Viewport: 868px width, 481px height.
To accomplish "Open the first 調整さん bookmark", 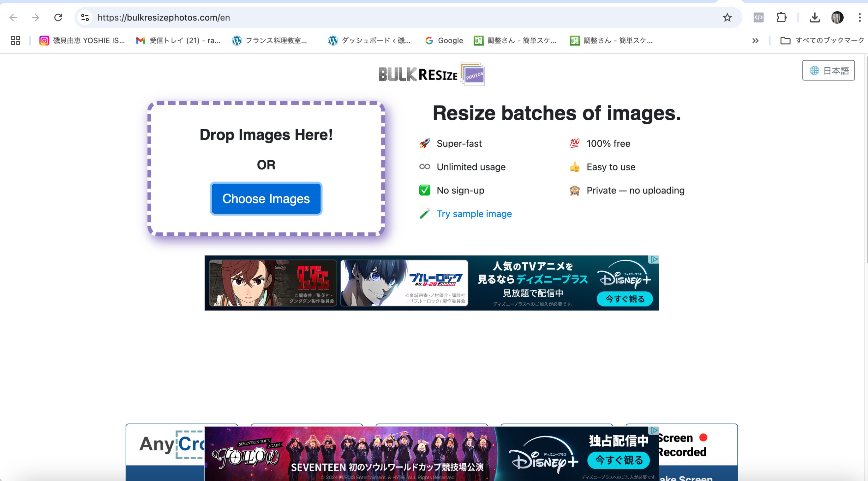I will coord(515,40).
